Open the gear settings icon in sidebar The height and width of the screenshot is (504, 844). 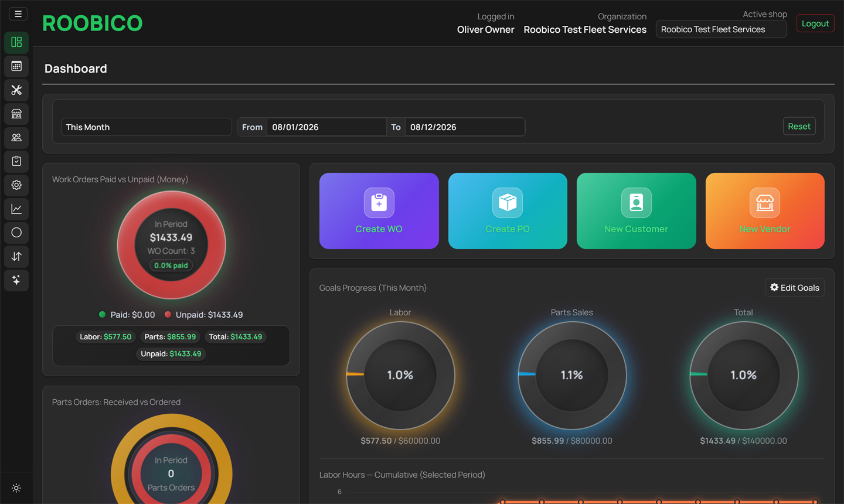[16, 185]
